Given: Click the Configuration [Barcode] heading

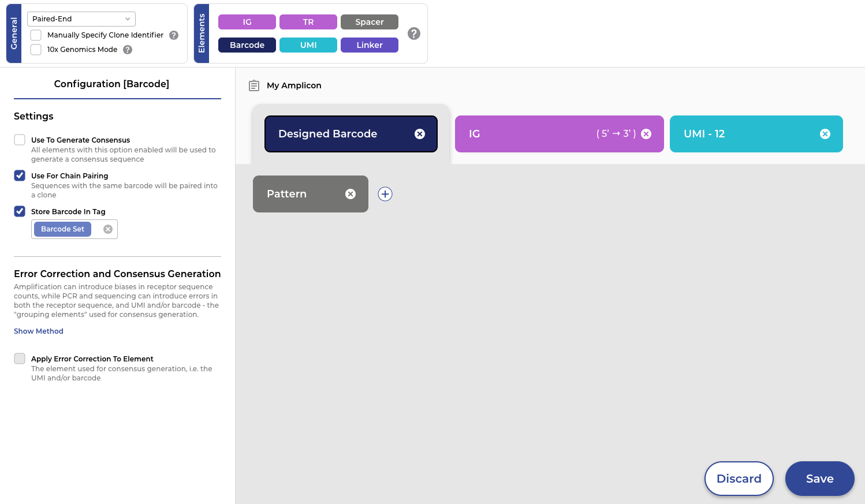Looking at the screenshot, I should pos(111,84).
